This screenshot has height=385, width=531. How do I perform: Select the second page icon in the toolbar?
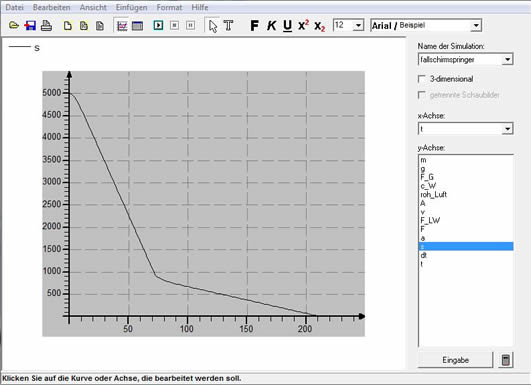84,26
